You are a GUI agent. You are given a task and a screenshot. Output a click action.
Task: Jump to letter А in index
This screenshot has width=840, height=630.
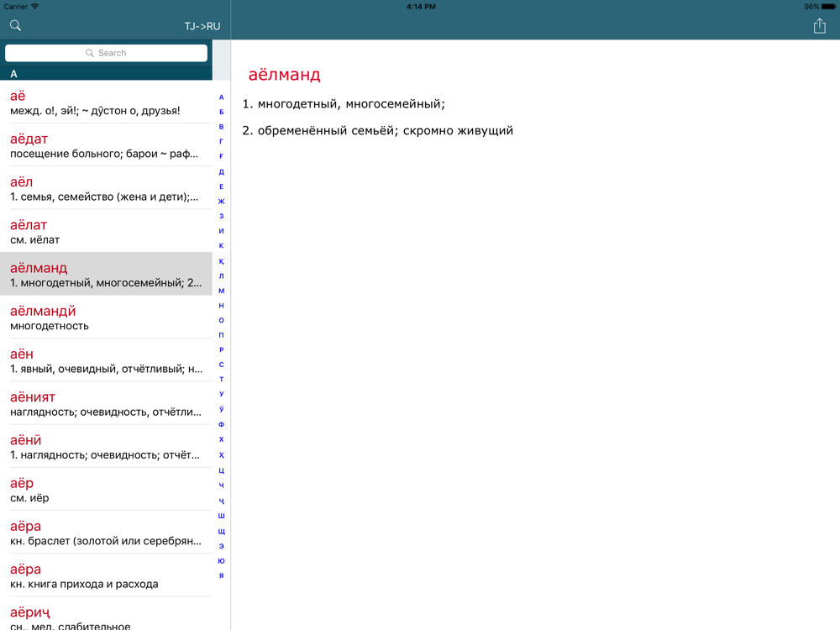[x=221, y=97]
